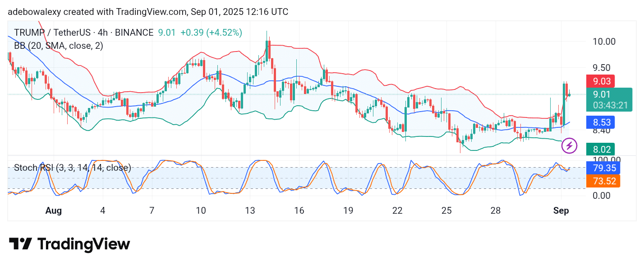Click the 28 date label on time axis
The image size is (644, 267).
click(x=496, y=211)
